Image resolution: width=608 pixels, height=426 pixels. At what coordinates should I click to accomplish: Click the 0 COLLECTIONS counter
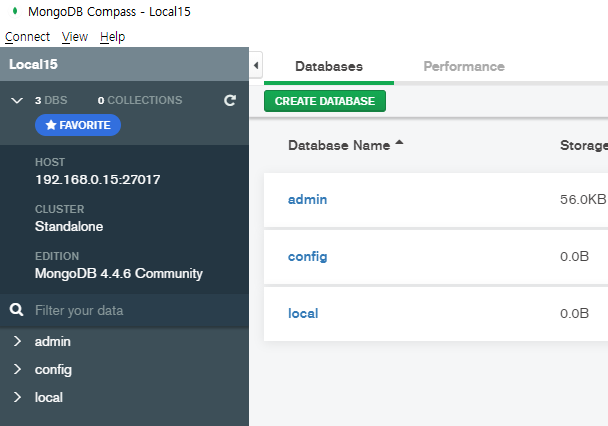[x=140, y=100]
